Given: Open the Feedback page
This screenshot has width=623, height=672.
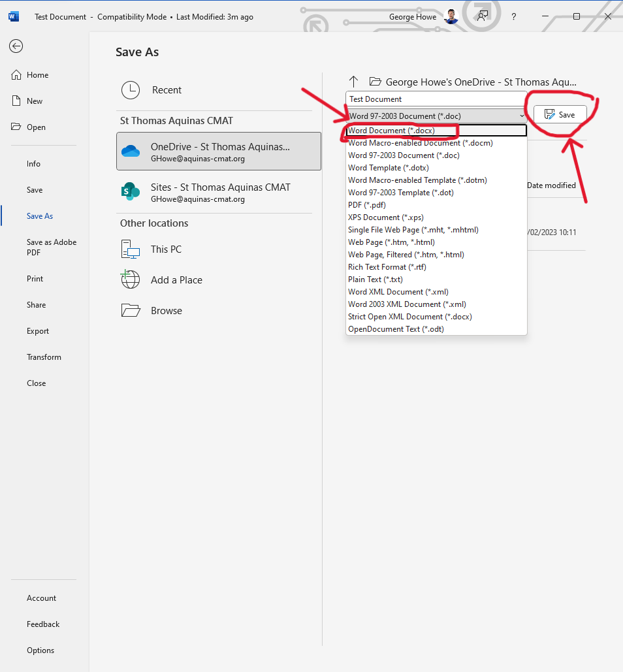Looking at the screenshot, I should [43, 624].
